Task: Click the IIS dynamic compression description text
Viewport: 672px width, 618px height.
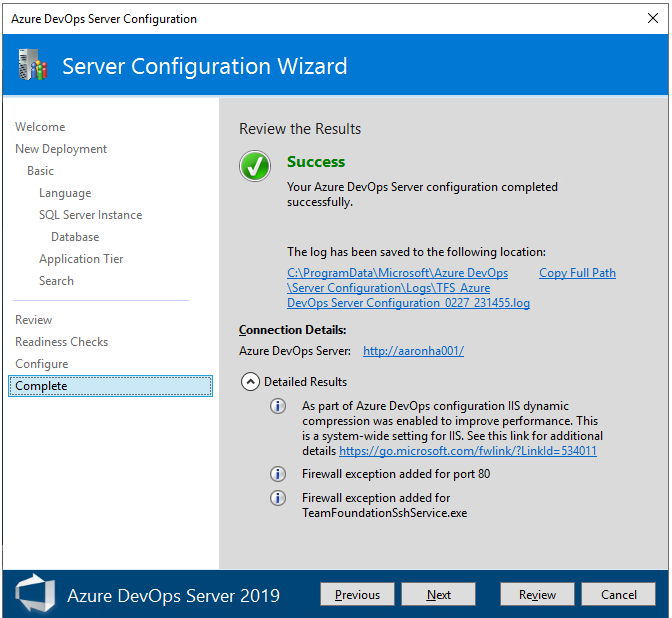Action: (452, 428)
